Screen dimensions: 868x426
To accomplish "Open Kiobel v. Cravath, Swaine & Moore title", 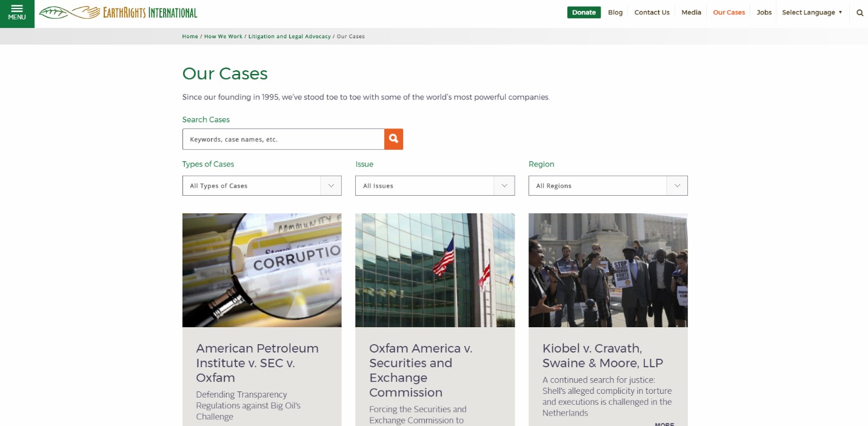I will pos(603,356).
